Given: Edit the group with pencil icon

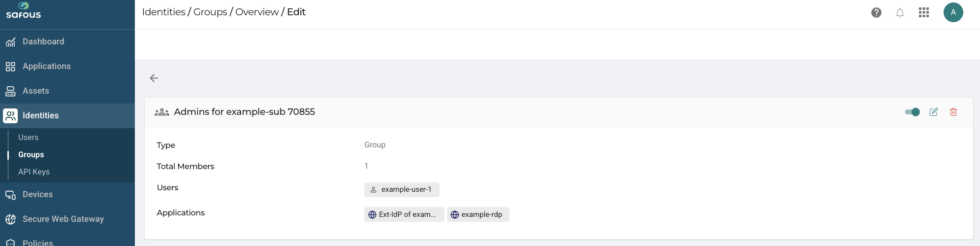Looking at the screenshot, I should [x=934, y=112].
